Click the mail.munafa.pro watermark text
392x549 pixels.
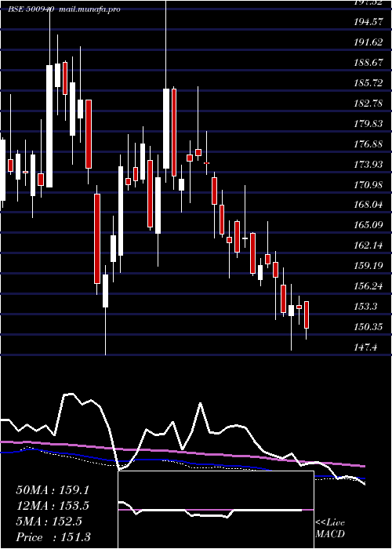(x=89, y=9)
